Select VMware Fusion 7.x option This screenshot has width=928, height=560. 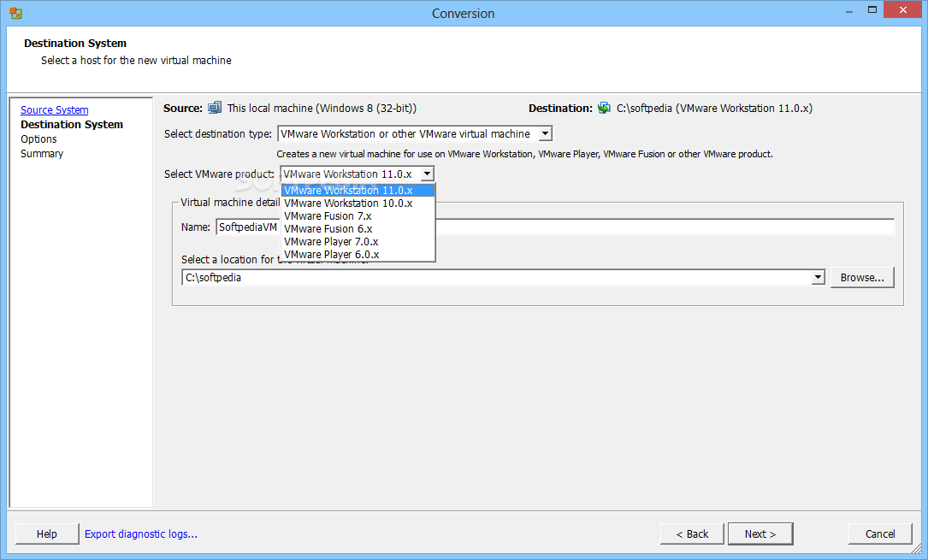[x=358, y=215]
